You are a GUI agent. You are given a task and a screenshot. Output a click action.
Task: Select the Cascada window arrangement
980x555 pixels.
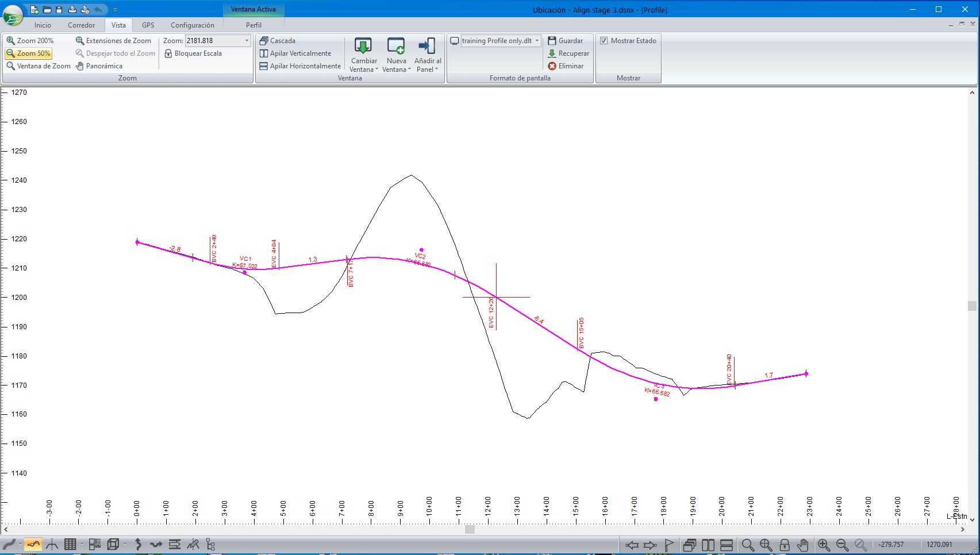pos(278,41)
